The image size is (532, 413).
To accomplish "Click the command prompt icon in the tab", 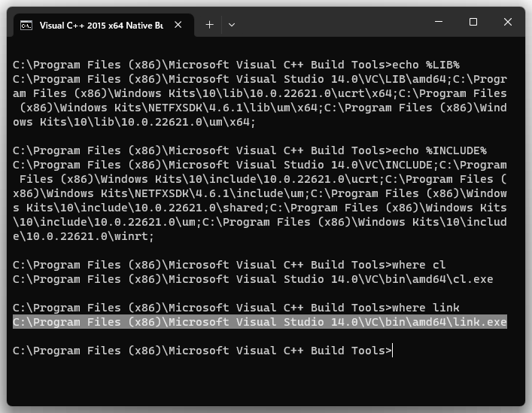I will pos(26,26).
